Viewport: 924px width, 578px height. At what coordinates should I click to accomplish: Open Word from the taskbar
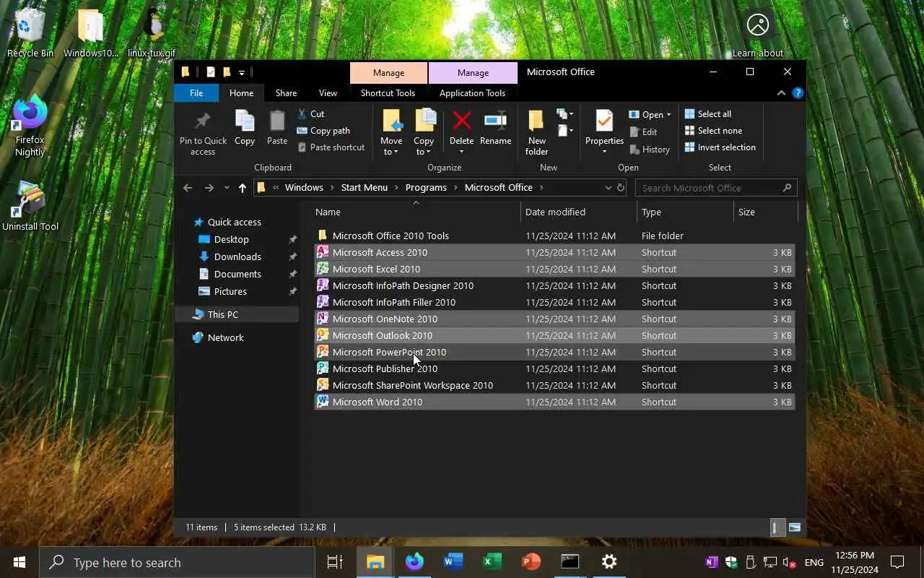[453, 561]
